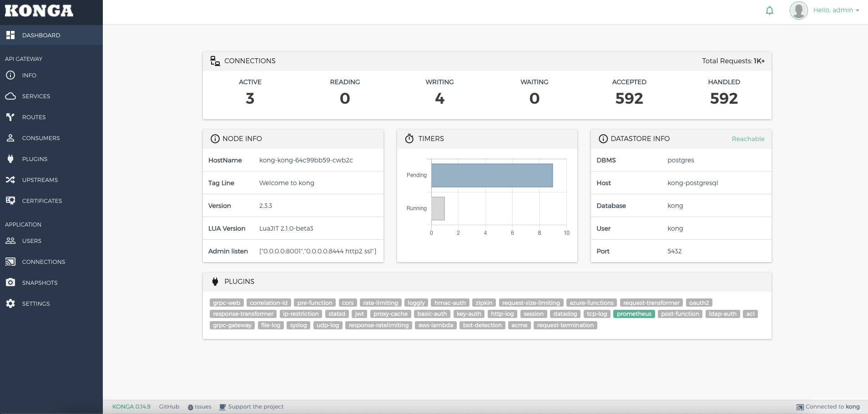Open Certificates menu item
868x414 pixels.
click(51, 201)
